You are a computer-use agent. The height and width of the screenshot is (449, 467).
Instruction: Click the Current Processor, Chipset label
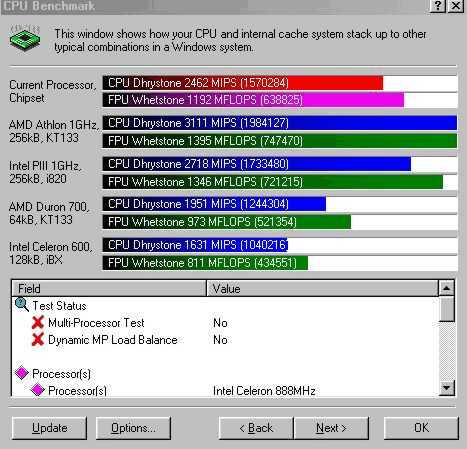(52, 91)
